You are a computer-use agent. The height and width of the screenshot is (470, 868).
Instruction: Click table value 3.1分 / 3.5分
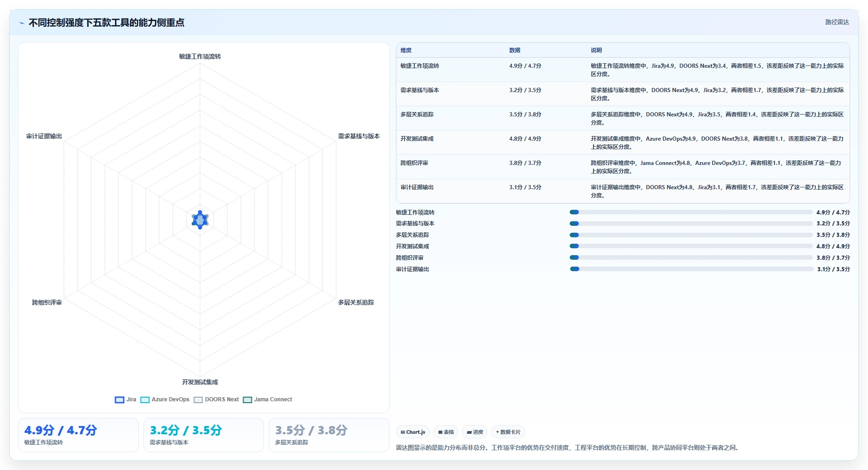coord(525,187)
